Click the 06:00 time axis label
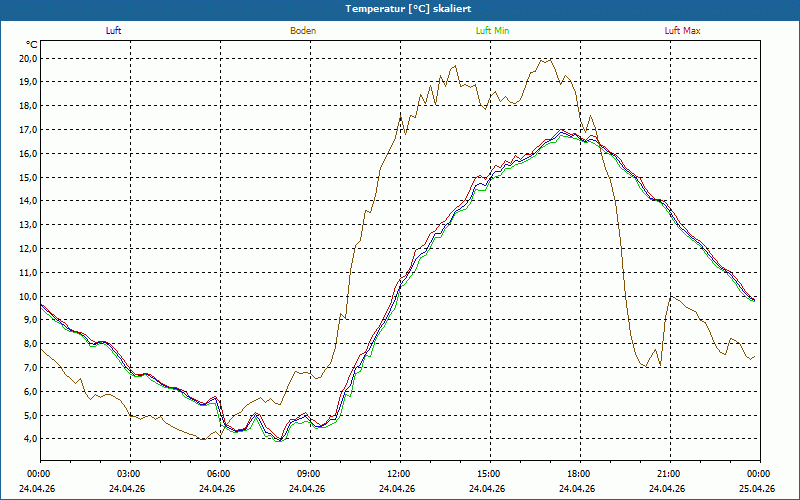 [x=217, y=474]
